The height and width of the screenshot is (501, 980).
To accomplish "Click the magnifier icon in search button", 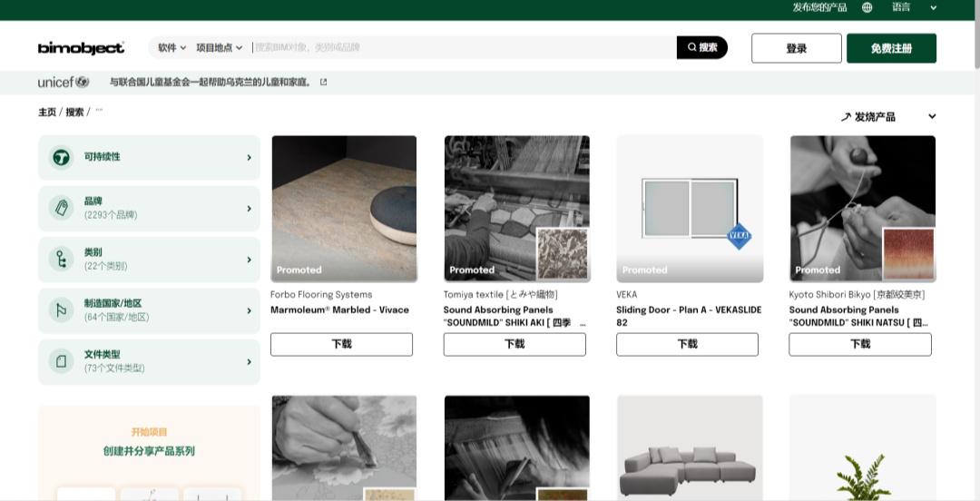I will coord(691,47).
